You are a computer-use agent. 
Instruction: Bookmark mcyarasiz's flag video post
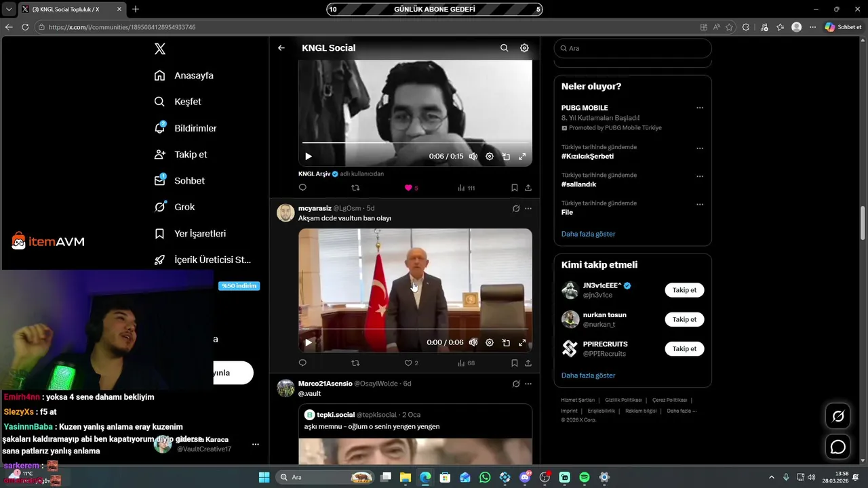pos(514,363)
